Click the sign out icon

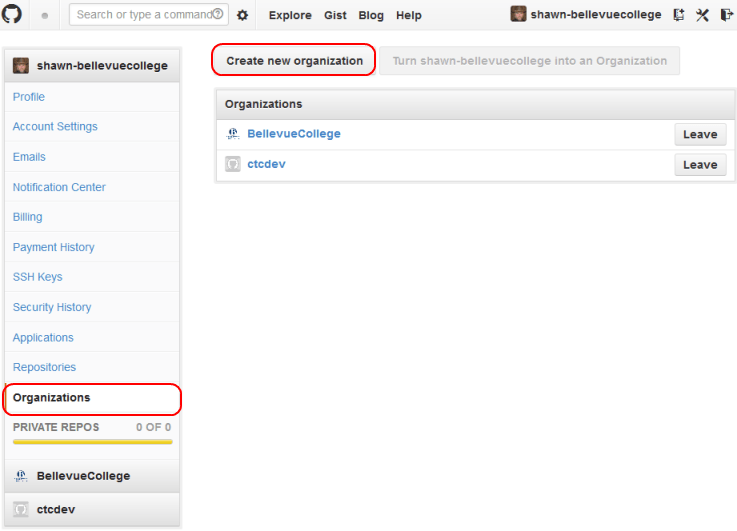click(x=725, y=15)
